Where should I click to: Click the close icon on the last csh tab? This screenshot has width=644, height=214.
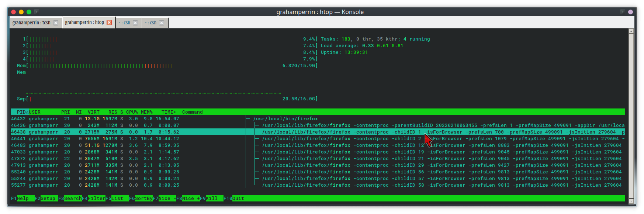point(162,23)
